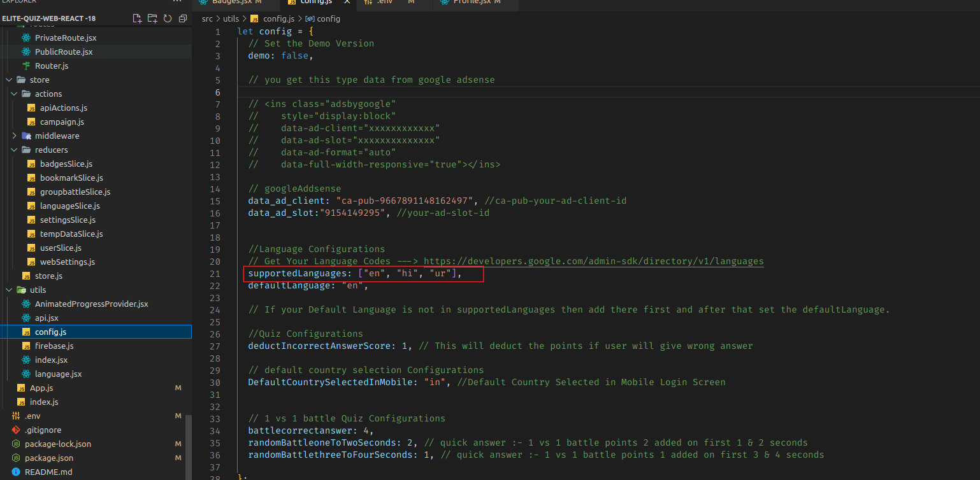
Task: Click the New Folder icon in Explorer header
Action: pos(152,18)
